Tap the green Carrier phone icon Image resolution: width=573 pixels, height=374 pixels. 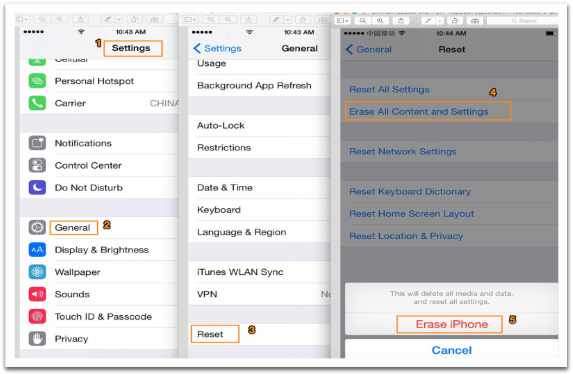[37, 103]
